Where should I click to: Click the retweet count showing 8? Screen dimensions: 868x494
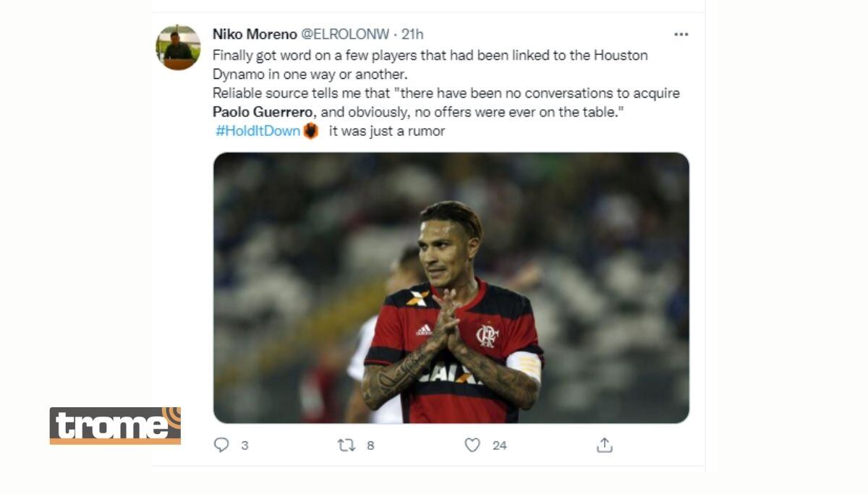click(x=370, y=446)
